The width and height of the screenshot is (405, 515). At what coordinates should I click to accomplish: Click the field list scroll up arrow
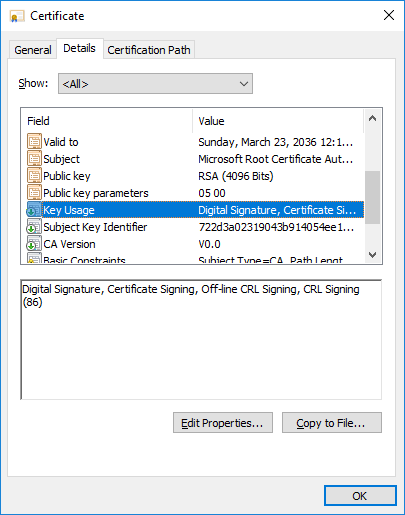(x=373, y=118)
